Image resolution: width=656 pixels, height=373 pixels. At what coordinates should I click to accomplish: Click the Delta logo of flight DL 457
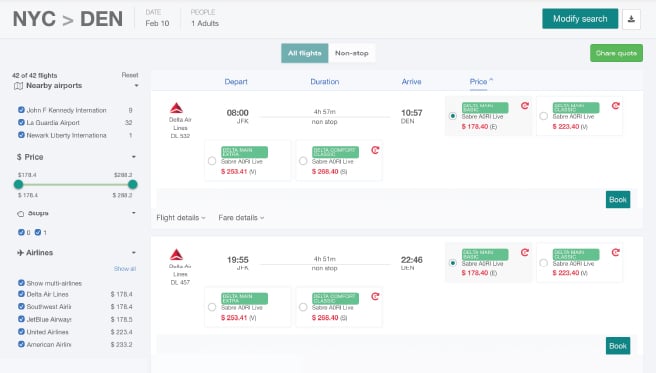177,254
